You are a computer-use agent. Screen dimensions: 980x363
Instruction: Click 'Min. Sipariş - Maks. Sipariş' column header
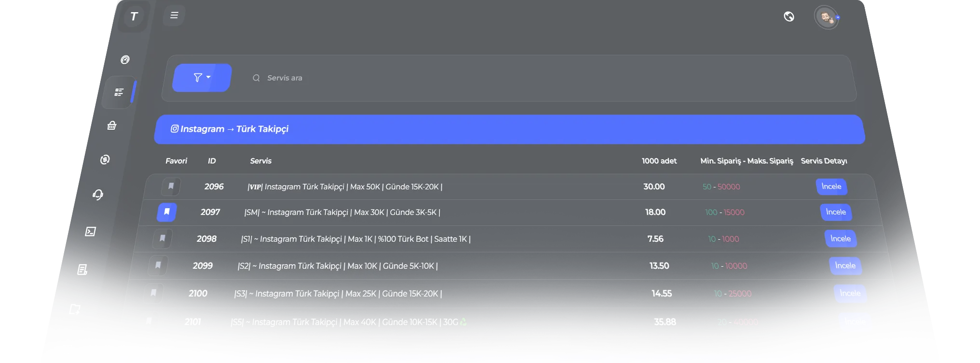point(747,161)
